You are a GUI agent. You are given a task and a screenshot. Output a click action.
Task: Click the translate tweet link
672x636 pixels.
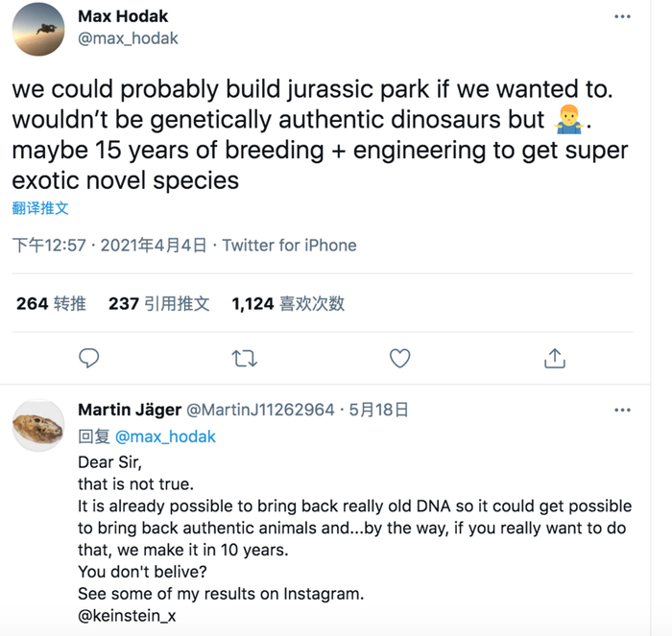tap(40, 208)
